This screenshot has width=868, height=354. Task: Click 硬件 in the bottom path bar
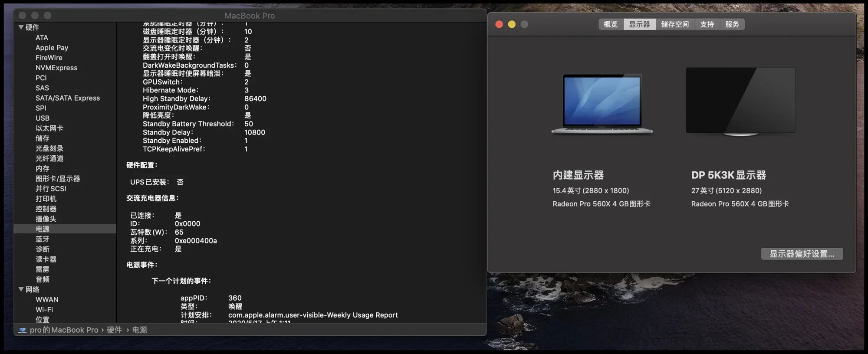(114, 330)
